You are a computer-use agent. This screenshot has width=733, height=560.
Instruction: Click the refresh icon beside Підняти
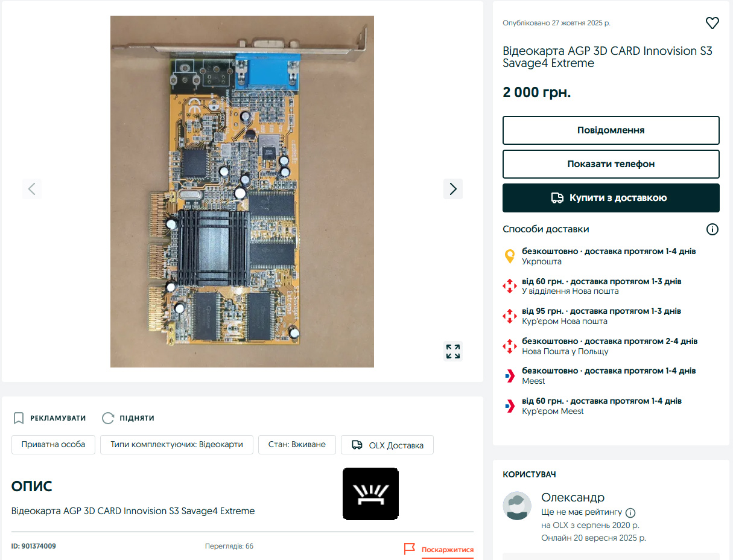108,418
